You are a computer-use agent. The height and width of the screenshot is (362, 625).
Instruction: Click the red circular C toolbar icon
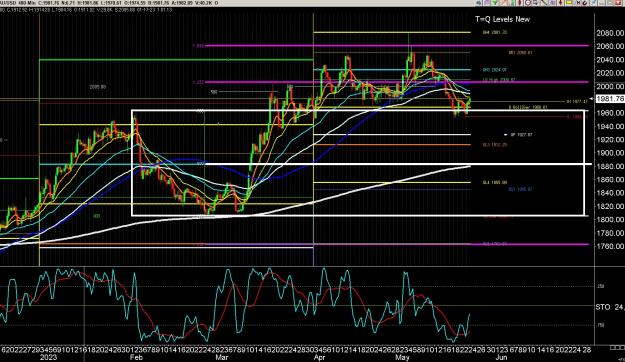click(528, 2)
